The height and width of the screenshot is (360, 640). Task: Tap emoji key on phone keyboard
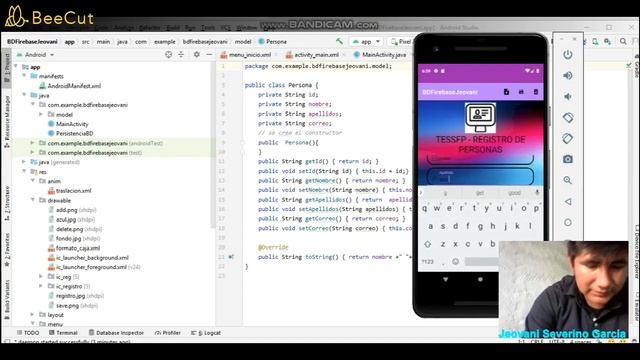[x=456, y=262]
